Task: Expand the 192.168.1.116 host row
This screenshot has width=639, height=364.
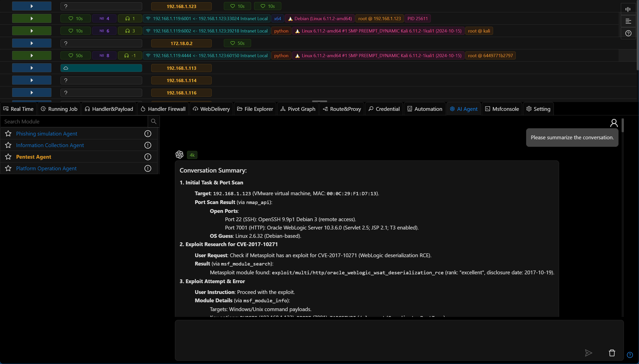Action: pos(32,92)
